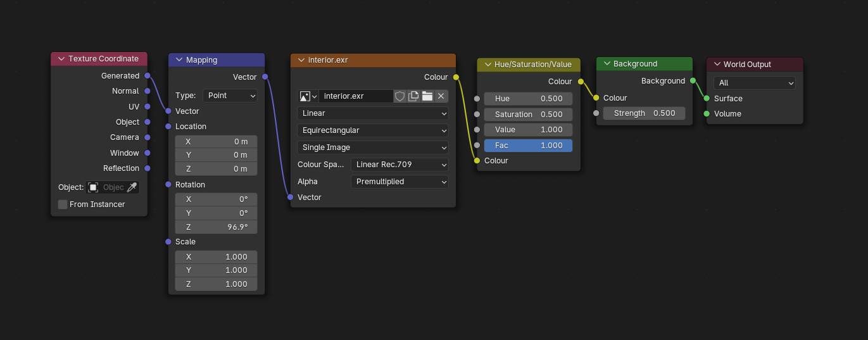Toggle fake user shield icon
The width and height of the screenshot is (868, 340).
point(399,96)
